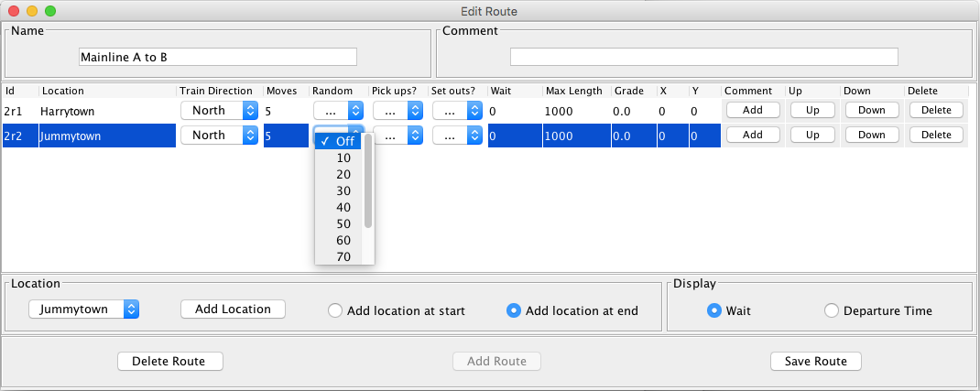Click the route Name text field
The width and height of the screenshot is (980, 391).
218,57
